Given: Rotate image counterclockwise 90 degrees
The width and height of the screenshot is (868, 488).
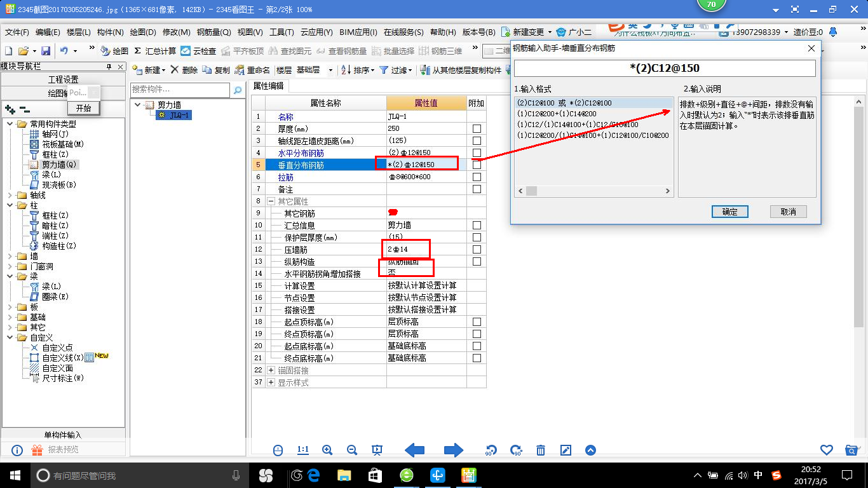Looking at the screenshot, I should tap(491, 450).
